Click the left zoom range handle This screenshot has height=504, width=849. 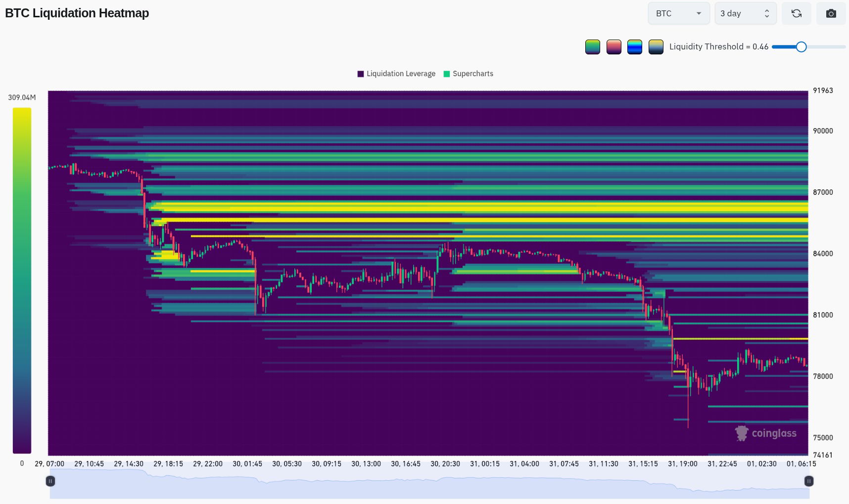(50, 481)
